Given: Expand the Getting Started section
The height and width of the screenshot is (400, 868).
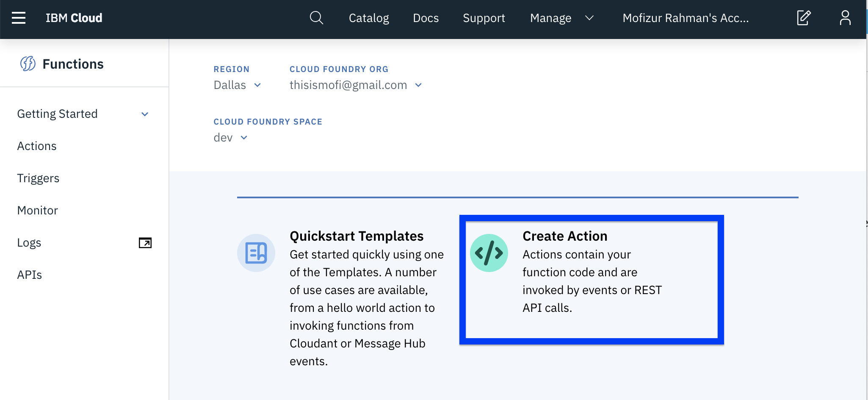Looking at the screenshot, I should pyautogui.click(x=145, y=114).
